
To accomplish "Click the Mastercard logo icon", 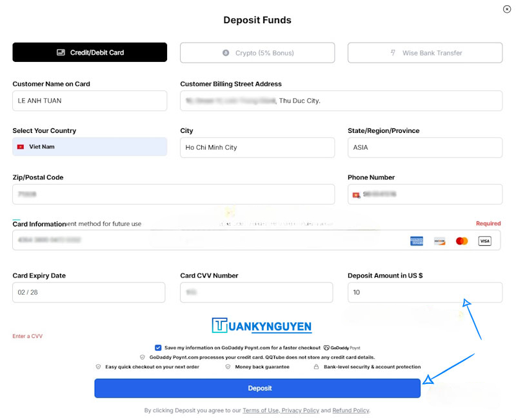I will 462,241.
